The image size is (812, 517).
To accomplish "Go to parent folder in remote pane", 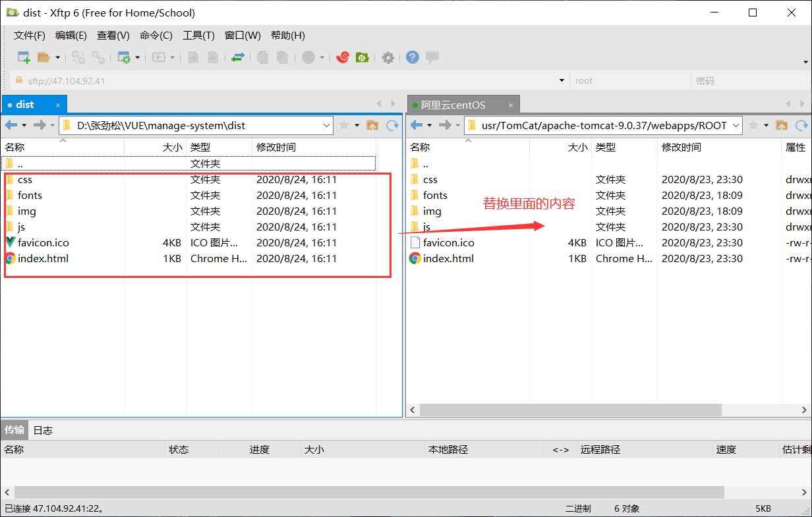I will 782,125.
